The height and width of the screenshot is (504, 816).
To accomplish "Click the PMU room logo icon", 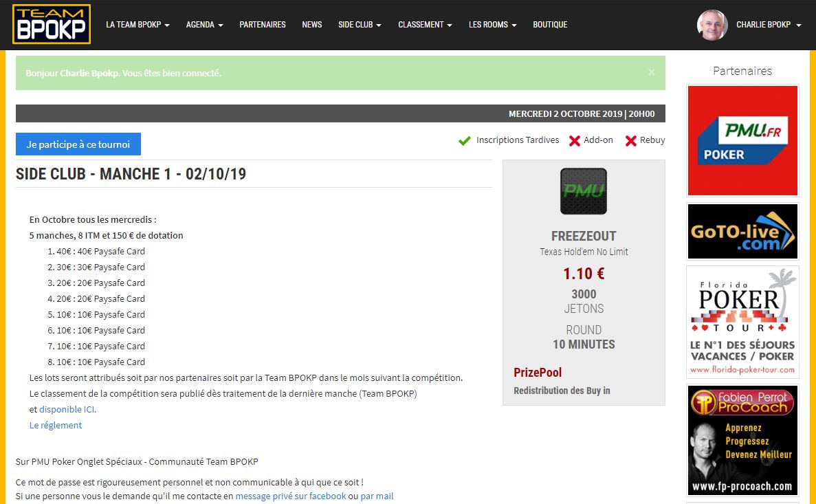I will tap(584, 191).
